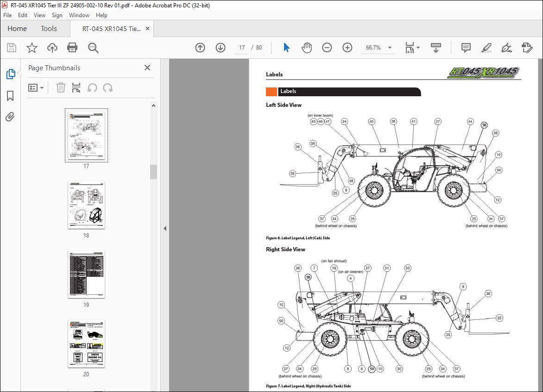
Task: Choose the Selection arrow tool
Action: (286, 47)
